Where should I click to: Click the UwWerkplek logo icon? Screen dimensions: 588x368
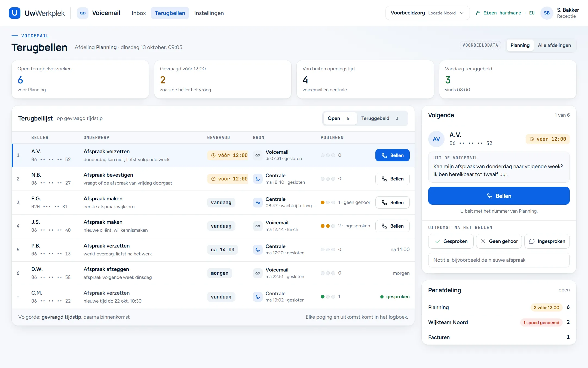pos(15,13)
